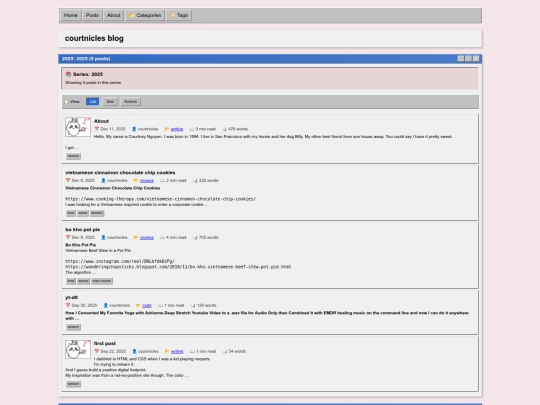Click the folder icon on Categories button
This screenshot has height=405, width=540.
pos(132,15)
